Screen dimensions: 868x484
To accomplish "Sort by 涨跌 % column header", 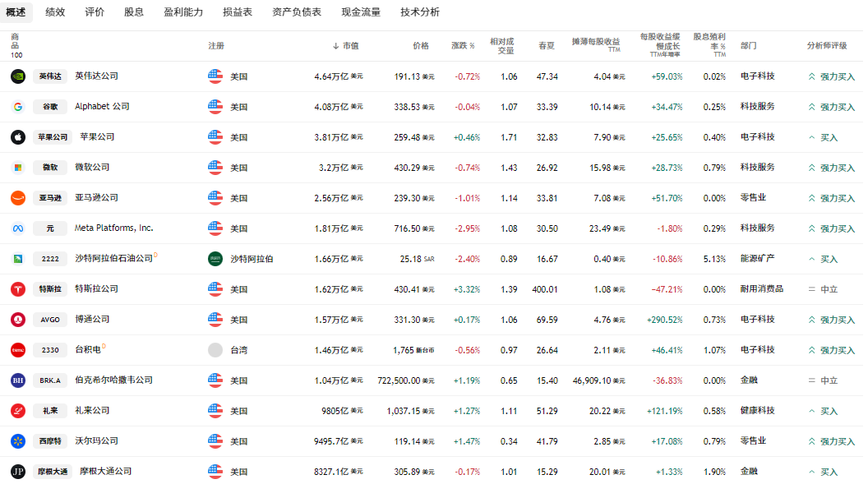I will [464, 46].
